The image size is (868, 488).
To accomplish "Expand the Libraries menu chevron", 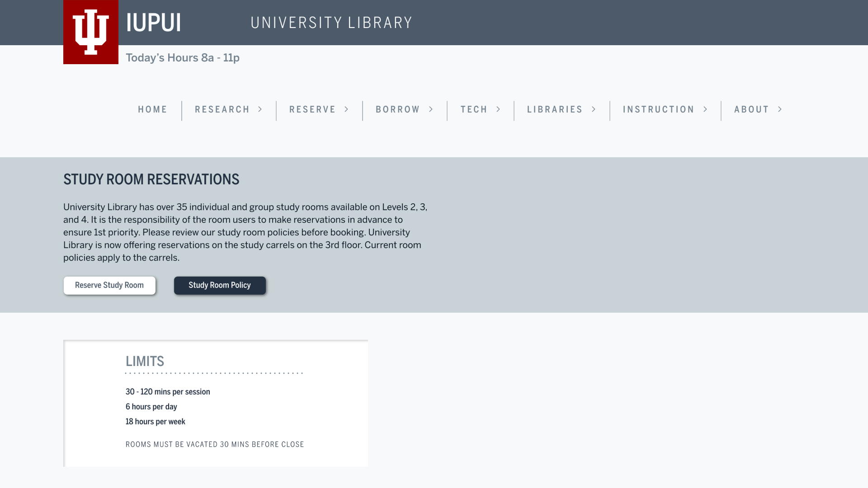I will 594,109.
